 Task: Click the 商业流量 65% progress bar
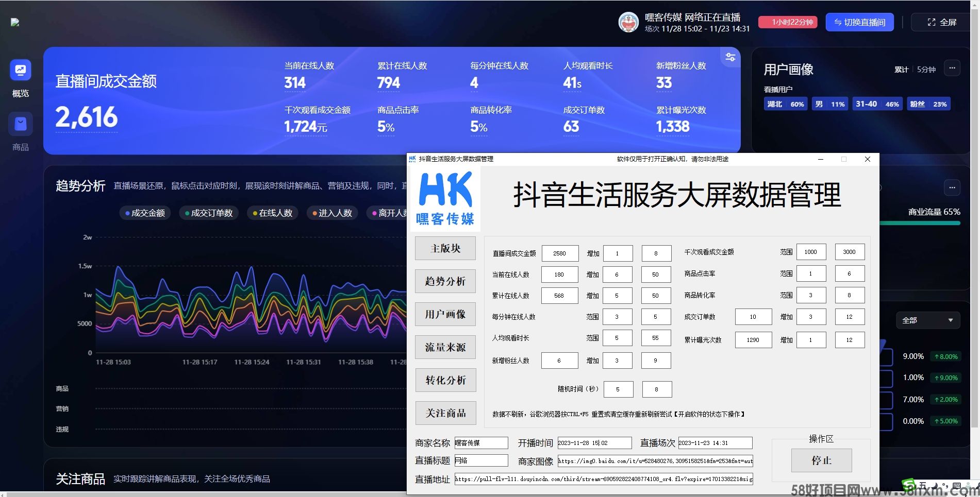(x=920, y=224)
